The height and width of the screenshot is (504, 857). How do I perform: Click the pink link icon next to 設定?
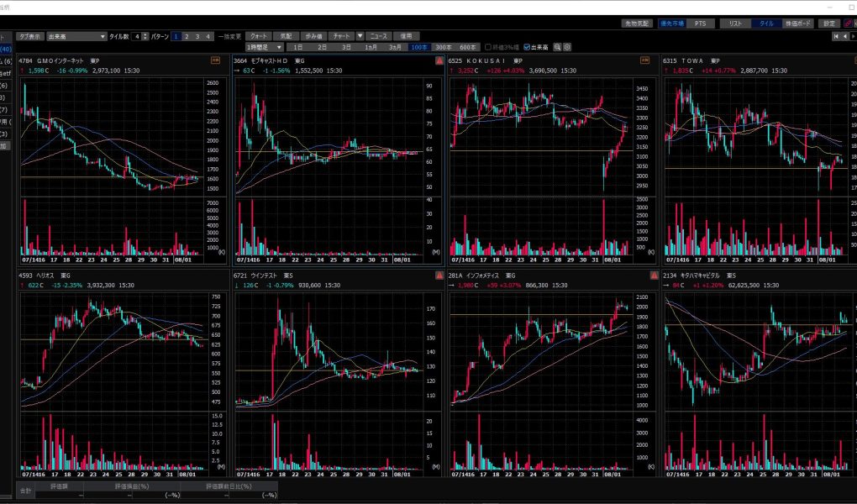coord(847,24)
